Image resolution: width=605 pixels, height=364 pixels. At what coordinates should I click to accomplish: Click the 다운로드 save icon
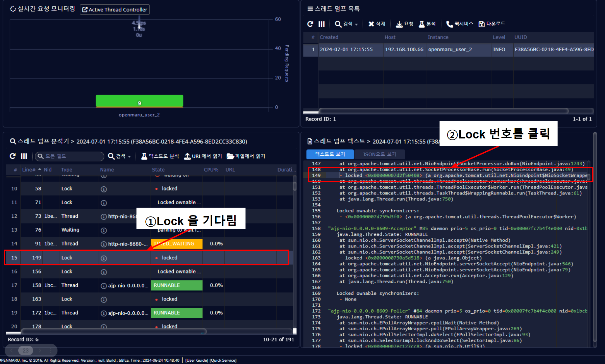pos(481,24)
